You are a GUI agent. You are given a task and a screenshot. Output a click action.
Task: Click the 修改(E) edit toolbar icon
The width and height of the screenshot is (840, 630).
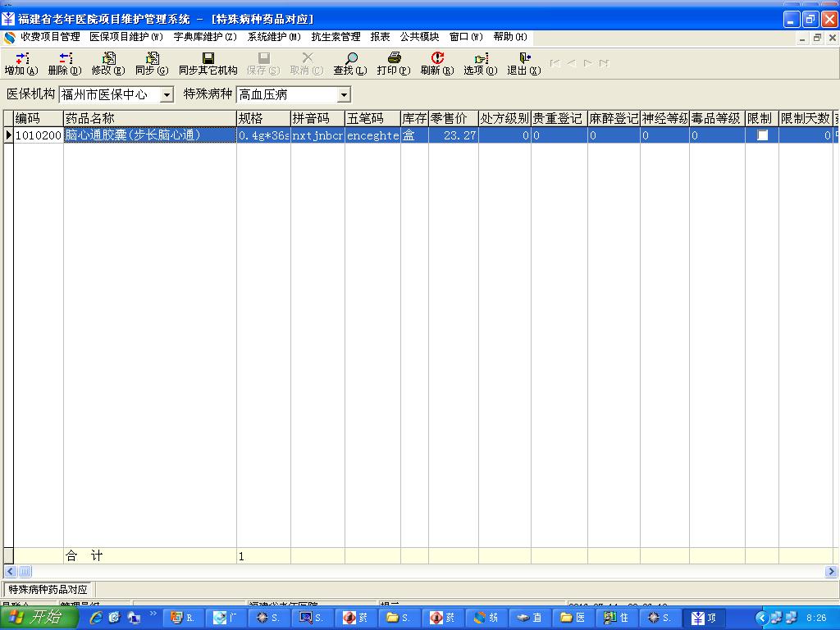pos(109,58)
